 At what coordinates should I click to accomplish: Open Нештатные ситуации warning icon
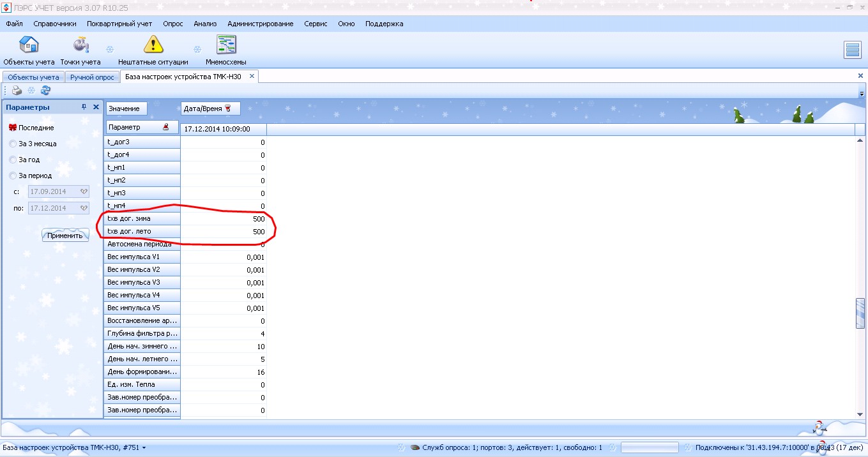[x=153, y=45]
